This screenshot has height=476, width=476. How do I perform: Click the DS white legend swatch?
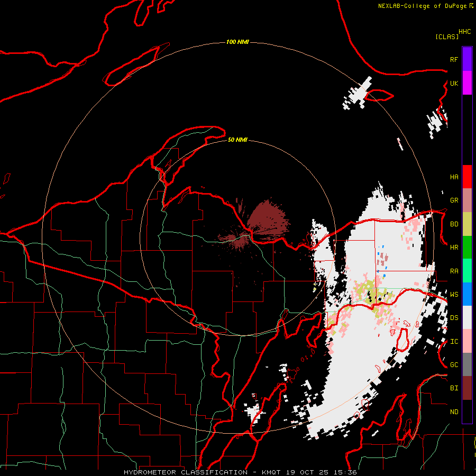tap(467, 317)
